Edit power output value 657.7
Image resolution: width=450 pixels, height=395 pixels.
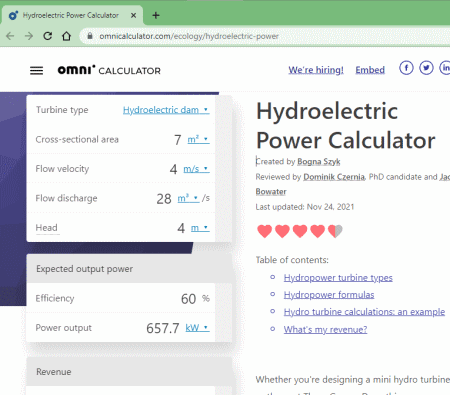tap(163, 328)
